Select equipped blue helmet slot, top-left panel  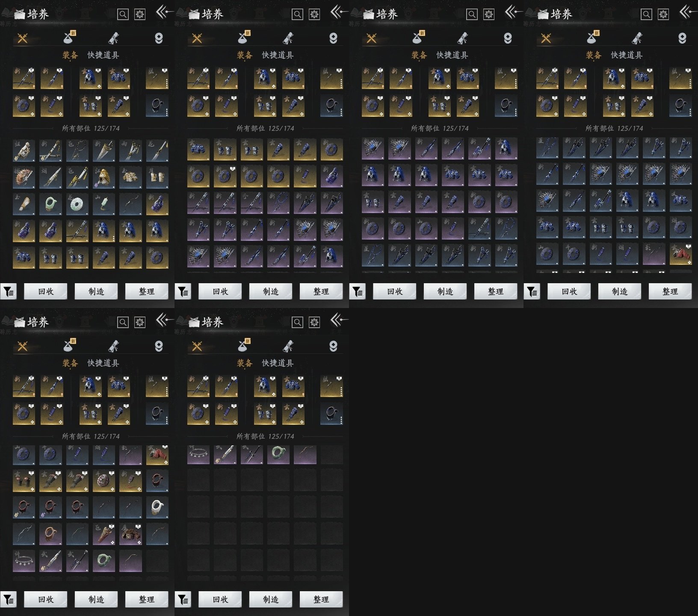click(91, 78)
